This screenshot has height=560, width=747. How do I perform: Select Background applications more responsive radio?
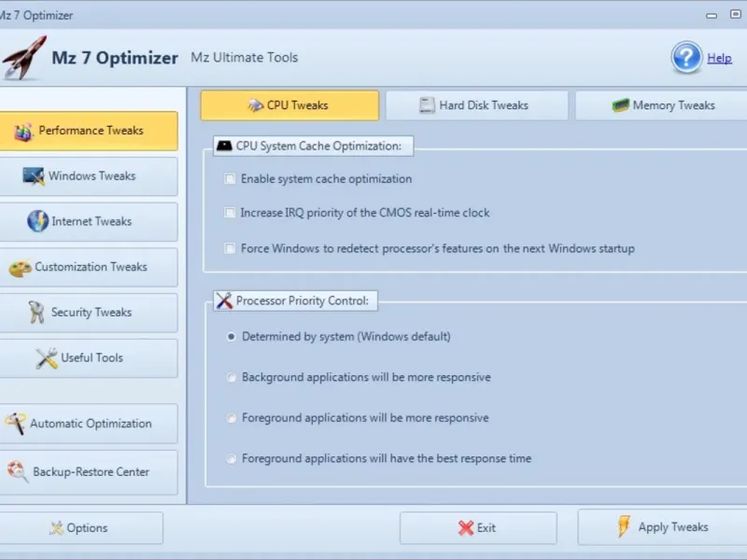231,377
